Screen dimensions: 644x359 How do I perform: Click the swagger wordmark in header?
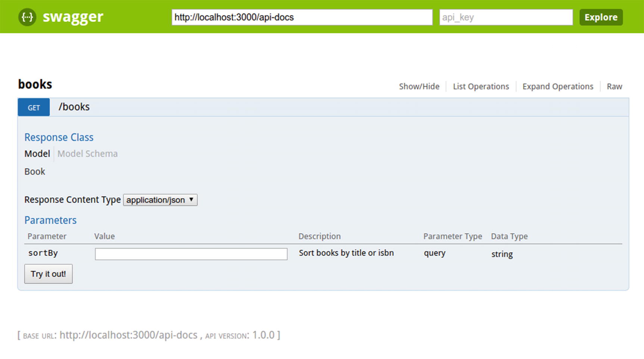coord(73,17)
